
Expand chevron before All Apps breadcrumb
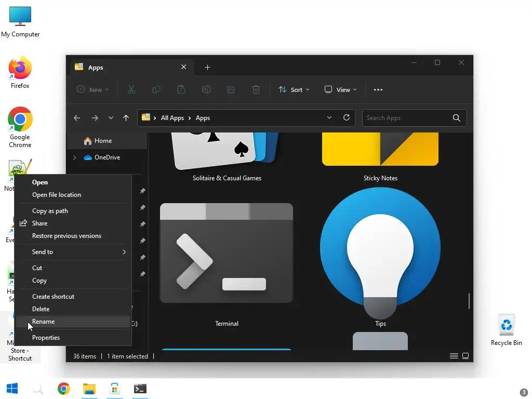(x=155, y=118)
